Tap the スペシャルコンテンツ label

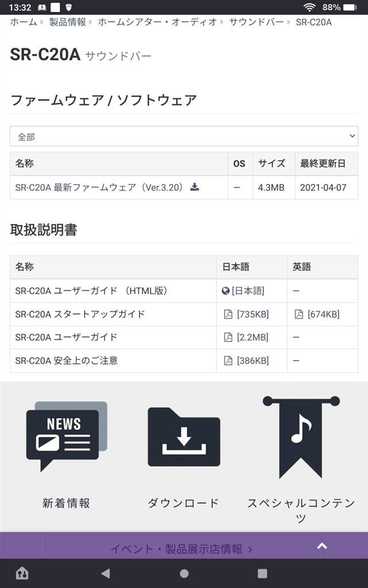301,510
